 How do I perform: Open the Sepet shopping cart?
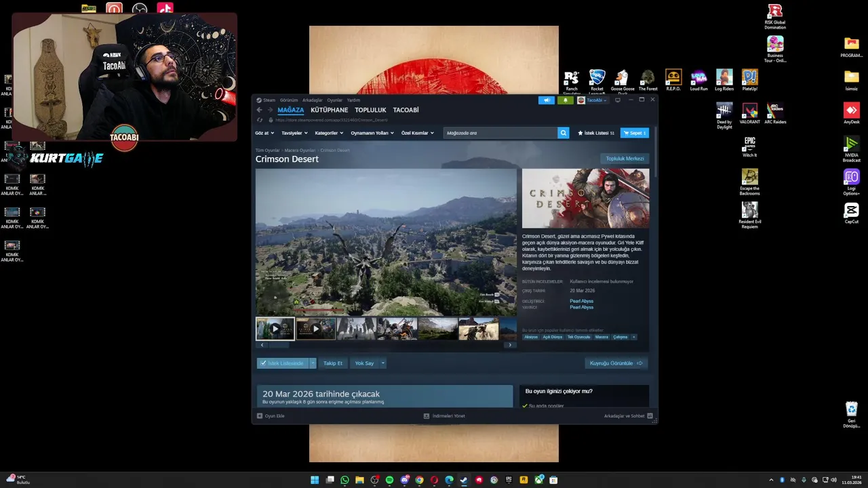pos(635,133)
